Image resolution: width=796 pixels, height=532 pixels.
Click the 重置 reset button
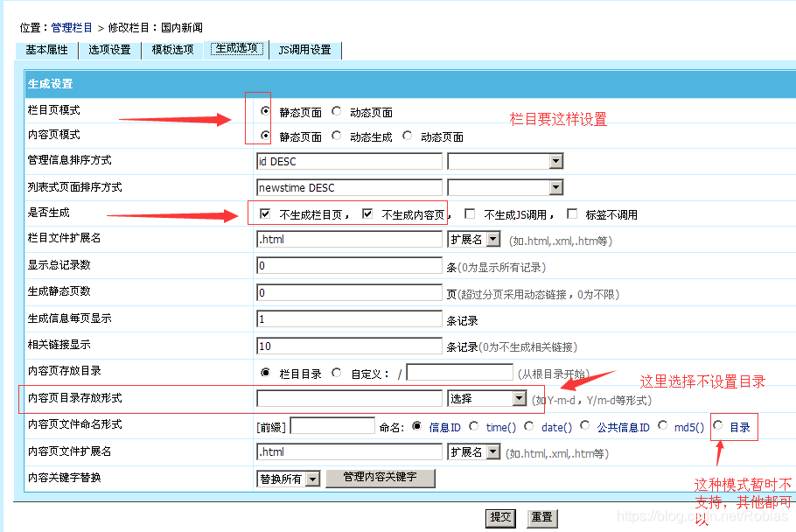pyautogui.click(x=541, y=518)
